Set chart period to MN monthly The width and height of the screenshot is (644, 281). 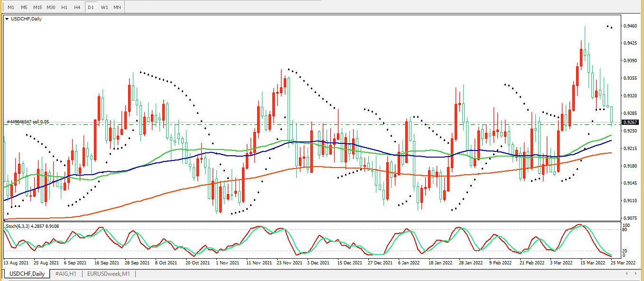coord(117,8)
